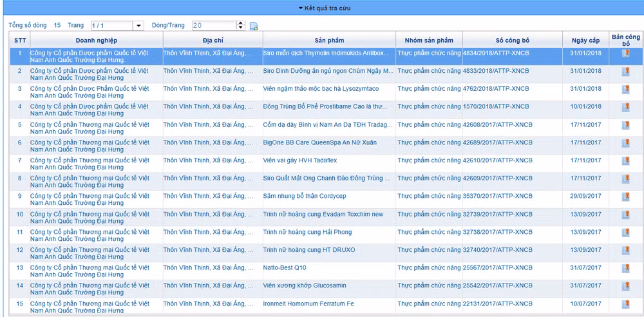Open announcement document icon for 42689/2017/ATTP-XNCB
Screen dimensions: 644x317
pos(625,142)
